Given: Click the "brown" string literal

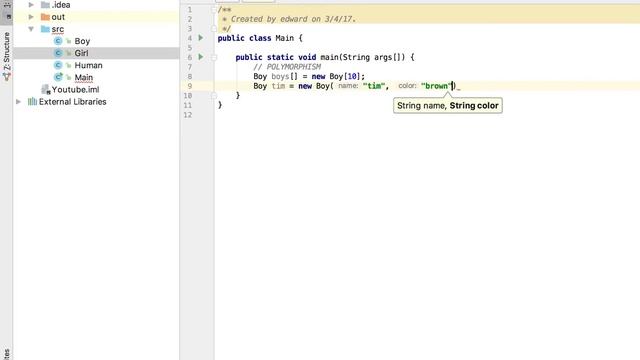Looking at the screenshot, I should [x=436, y=86].
